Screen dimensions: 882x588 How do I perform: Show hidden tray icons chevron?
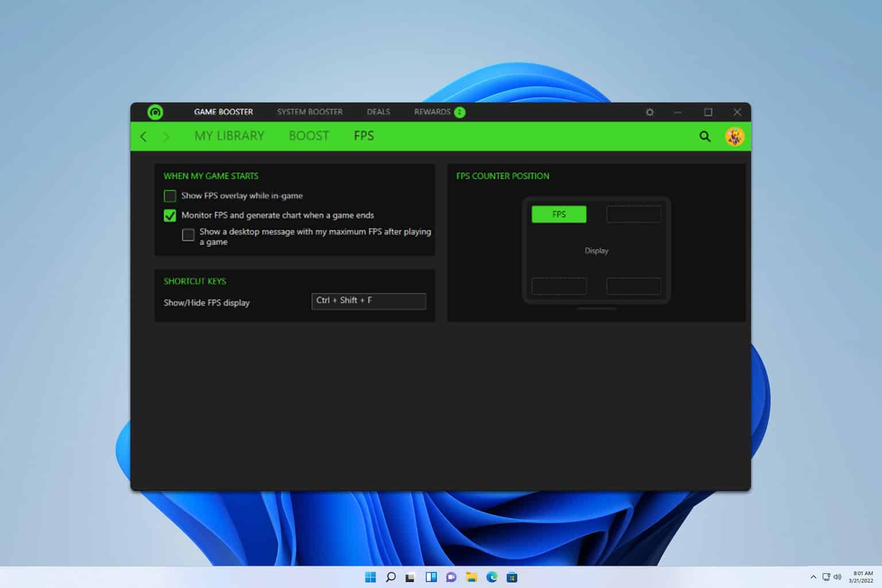tap(813, 577)
